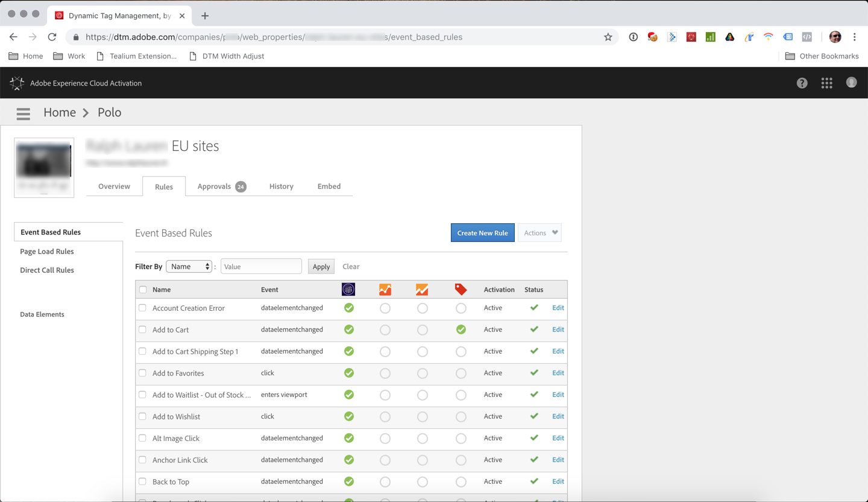Check the Add to Cart Shipping Step 1 checkbox
The width and height of the screenshot is (868, 502).
tap(142, 351)
